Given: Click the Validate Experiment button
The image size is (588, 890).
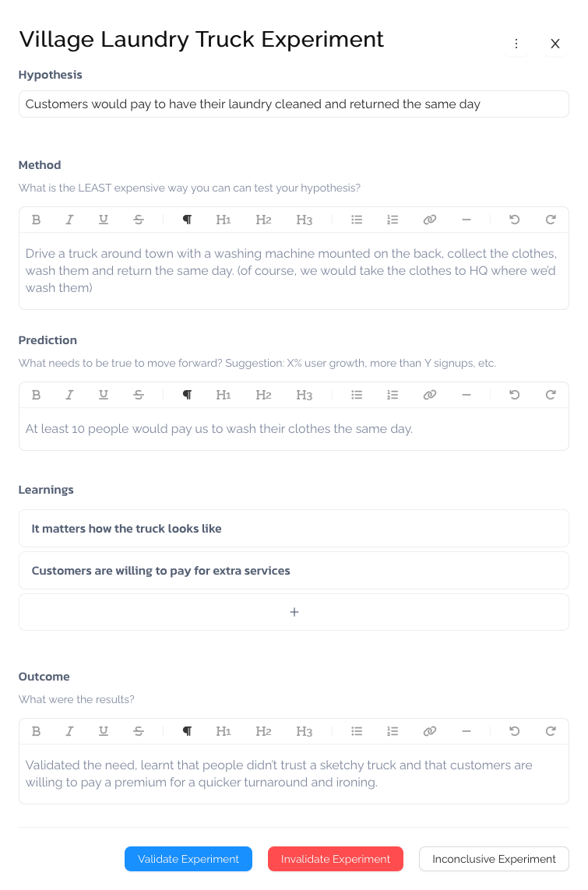Looking at the screenshot, I should click(188, 859).
